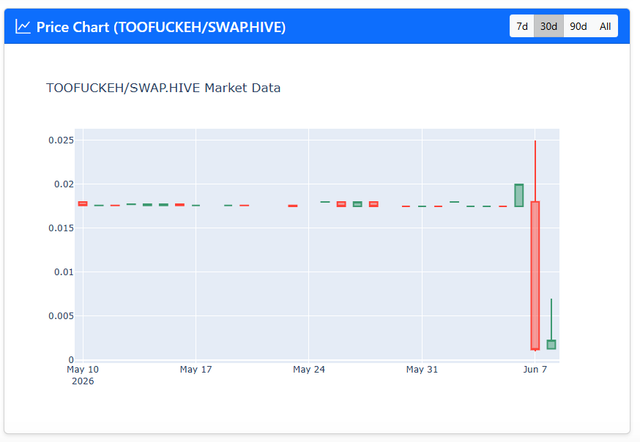The image size is (640, 442).
Task: Click the TOOFUCKEH/SWAP.HIVE Market Data title
Action: tap(163, 88)
